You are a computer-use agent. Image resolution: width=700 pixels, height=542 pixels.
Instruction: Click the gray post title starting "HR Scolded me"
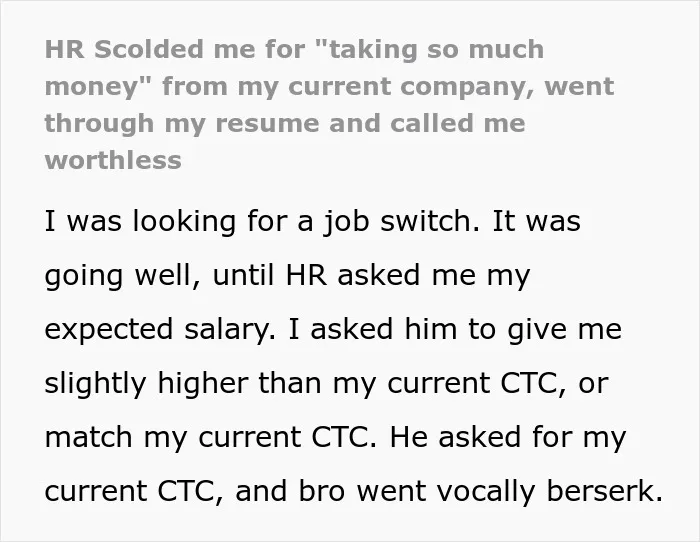329,104
